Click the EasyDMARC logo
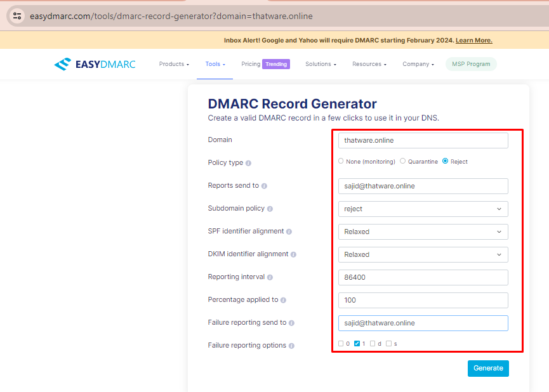 pos(95,64)
